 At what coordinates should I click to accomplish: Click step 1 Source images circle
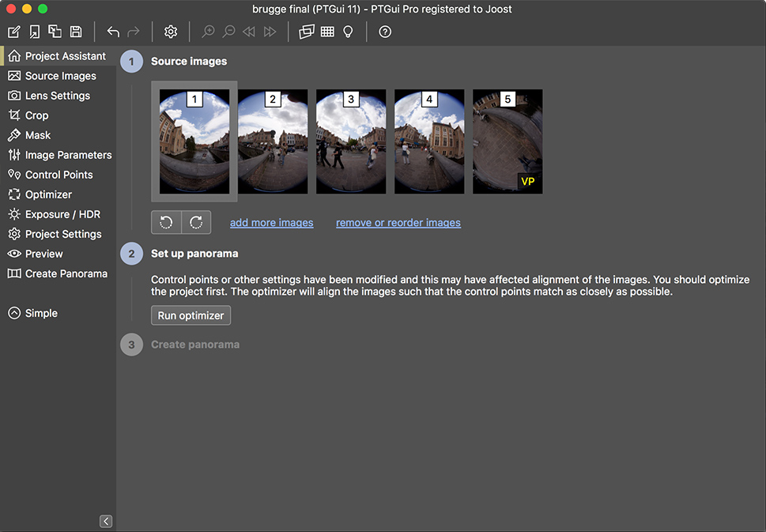[x=131, y=62]
